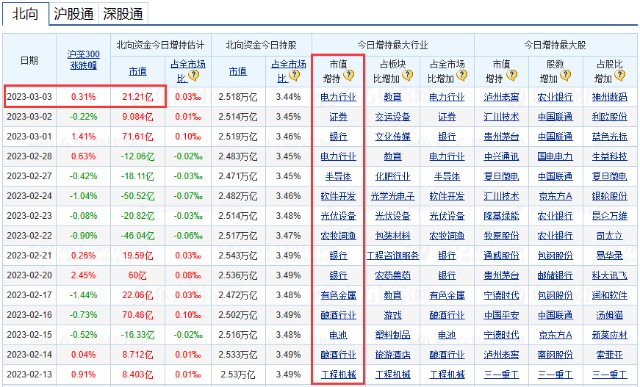Click help icon beside 占板块比增加 header
The width and height of the screenshot is (640, 387).
pos(407,76)
